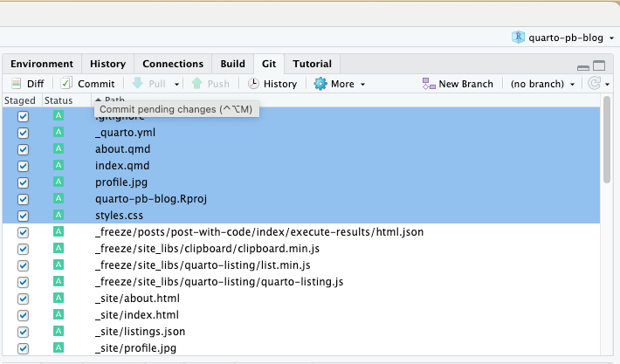Expand the More menu arrow

(362, 84)
